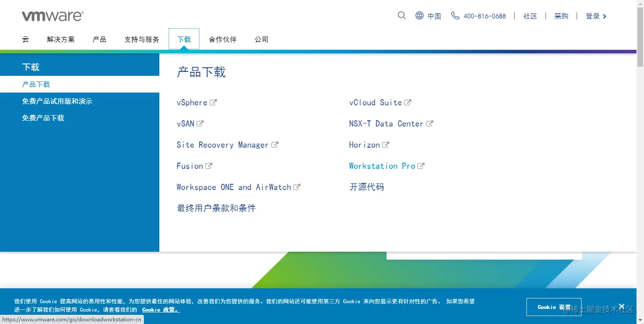This screenshot has height=324, width=644.
Task: Click external-link icon beside Workspace ONE and AirWatch
Action: (x=297, y=187)
